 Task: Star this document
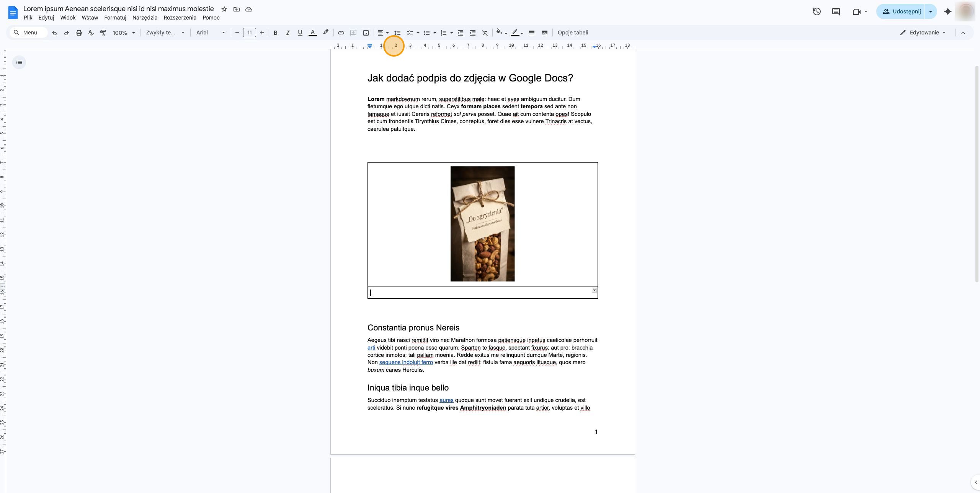[224, 9]
